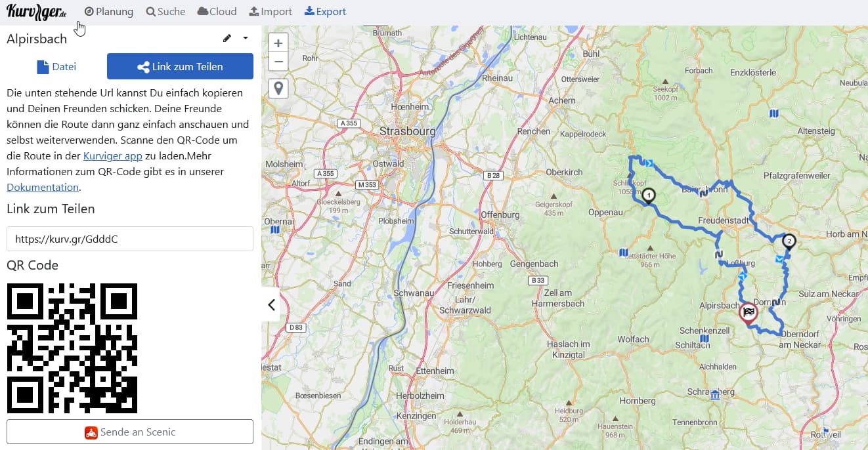Click the Sende an Scenic button
Screen dimensions: 868x450
pyautogui.click(x=130, y=432)
